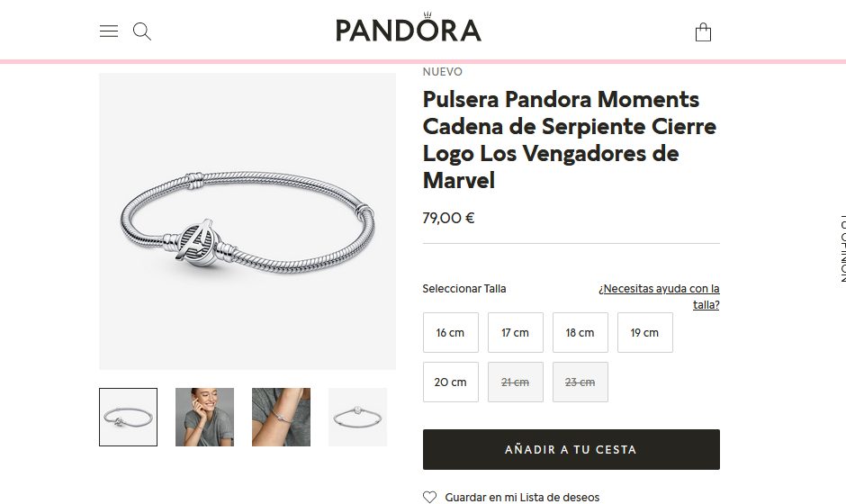The height and width of the screenshot is (504, 846).
Task: Select the 17 cm size option
Action: (x=516, y=332)
